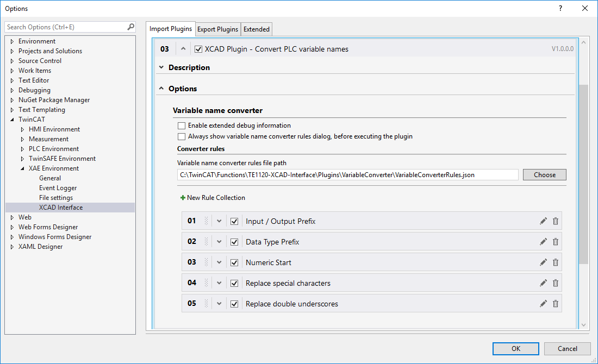Screen dimensions: 598x364
Task: Select File settings in the tree
Action: click(55, 197)
